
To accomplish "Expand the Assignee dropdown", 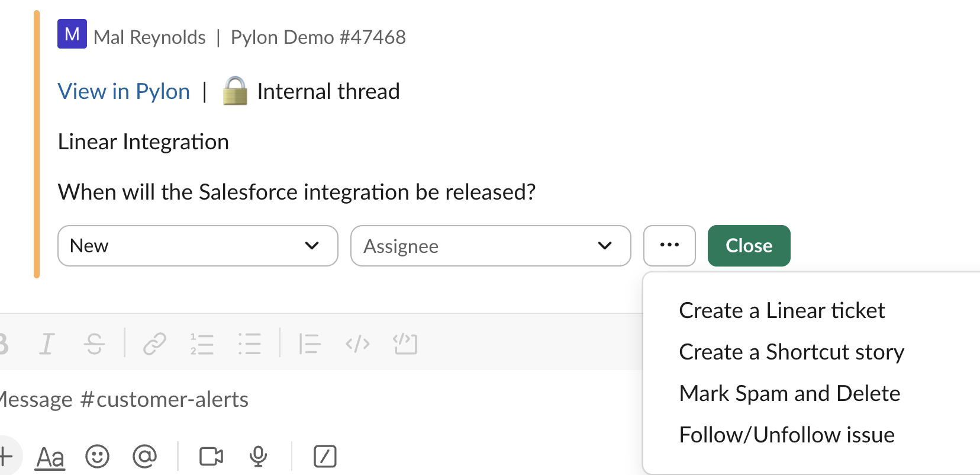I will point(490,246).
